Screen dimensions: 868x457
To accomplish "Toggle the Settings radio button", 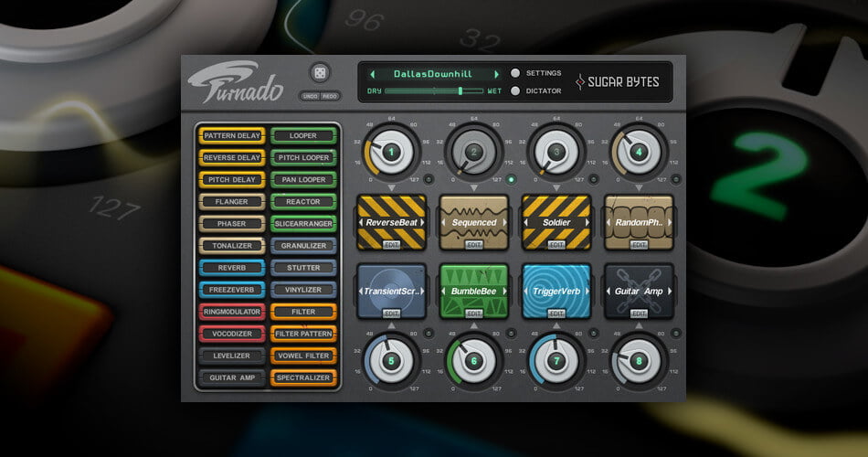I will pos(515,73).
